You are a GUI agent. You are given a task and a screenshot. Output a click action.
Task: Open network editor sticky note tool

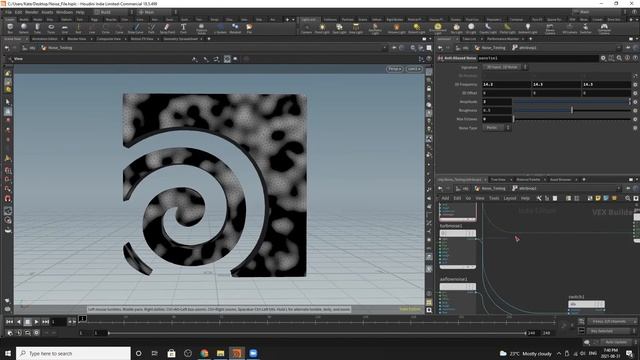tap(598, 198)
